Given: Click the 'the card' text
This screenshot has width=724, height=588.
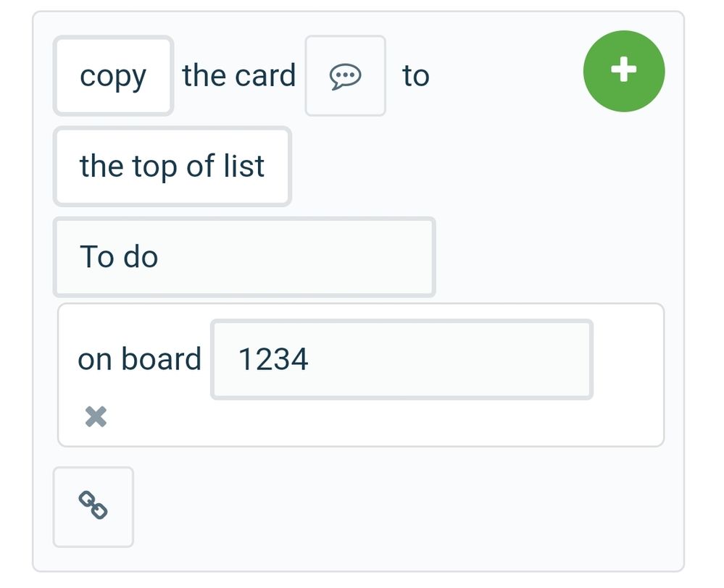Looking at the screenshot, I should pyautogui.click(x=238, y=76).
